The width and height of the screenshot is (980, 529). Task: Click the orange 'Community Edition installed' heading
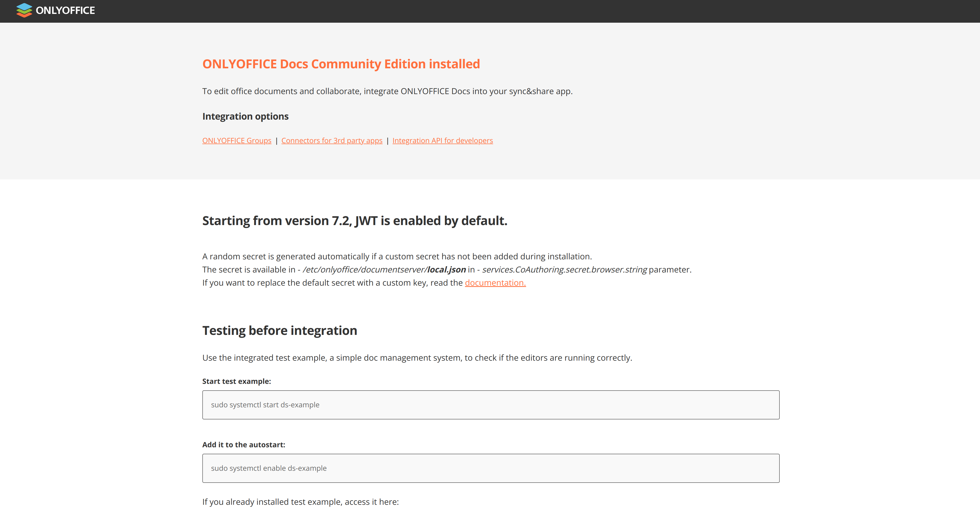[x=341, y=64]
